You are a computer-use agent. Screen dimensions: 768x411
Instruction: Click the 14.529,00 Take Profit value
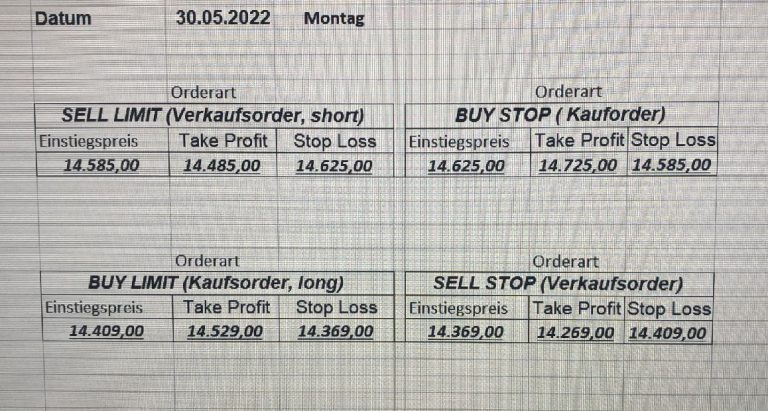coord(226,331)
